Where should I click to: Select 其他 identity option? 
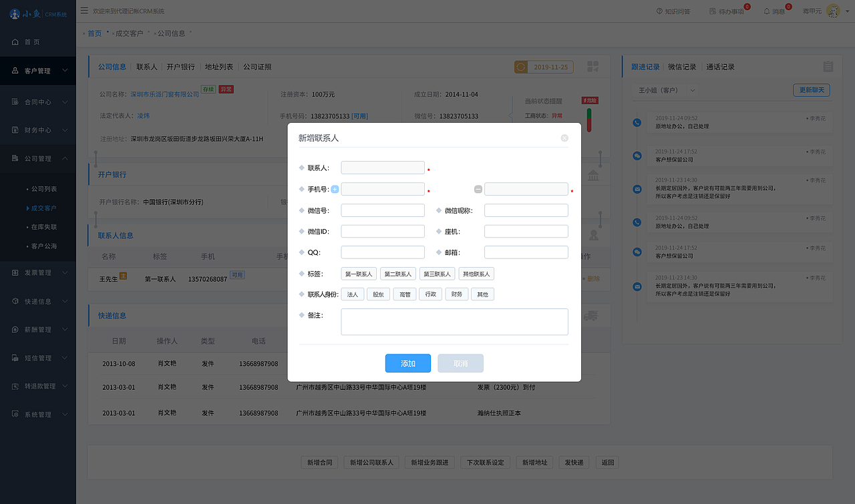click(x=483, y=294)
